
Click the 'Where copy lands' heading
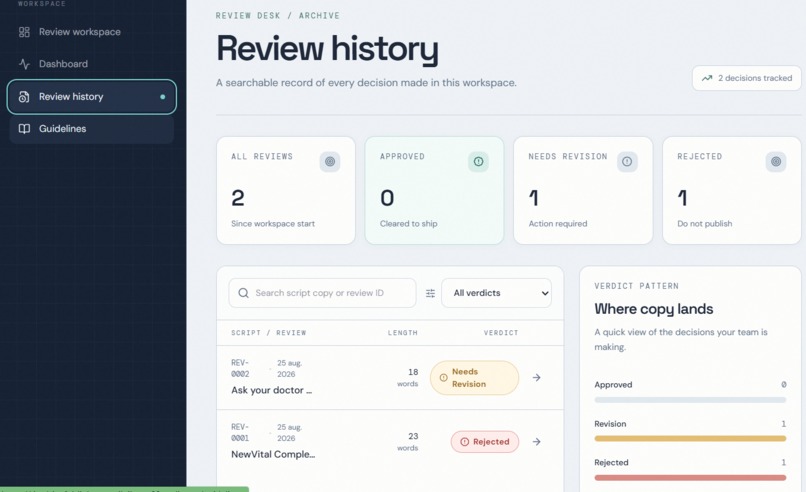click(x=654, y=309)
